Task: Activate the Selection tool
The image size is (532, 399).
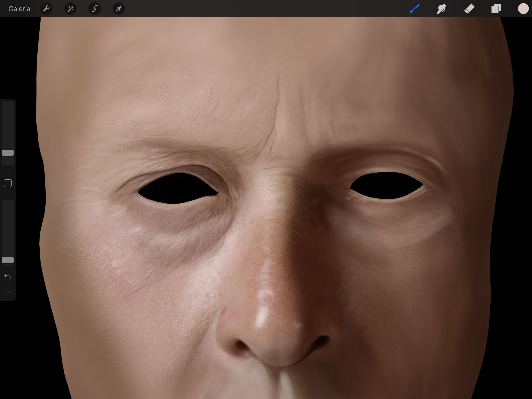Action: [94, 9]
